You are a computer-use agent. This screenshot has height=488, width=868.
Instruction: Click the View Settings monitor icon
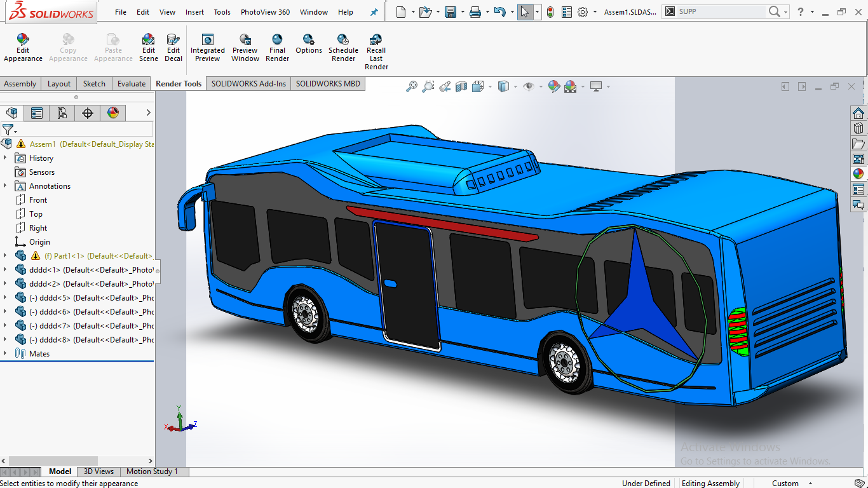pos(596,86)
